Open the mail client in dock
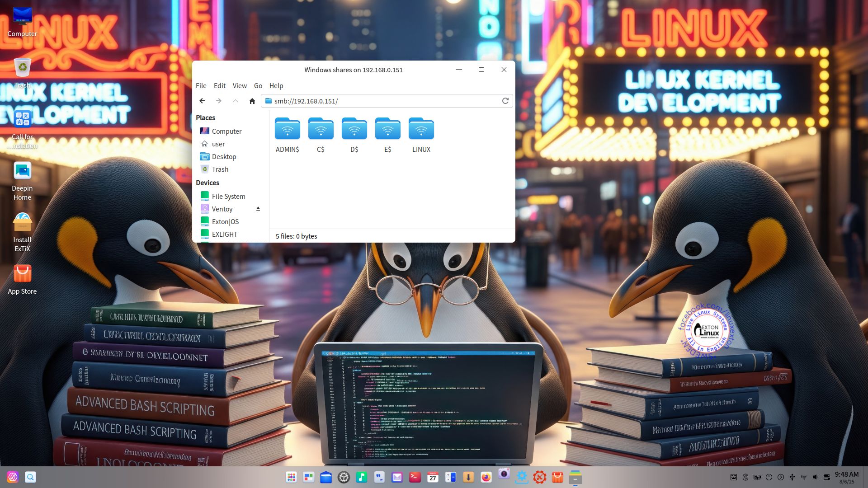The image size is (868, 488). pos(397,477)
